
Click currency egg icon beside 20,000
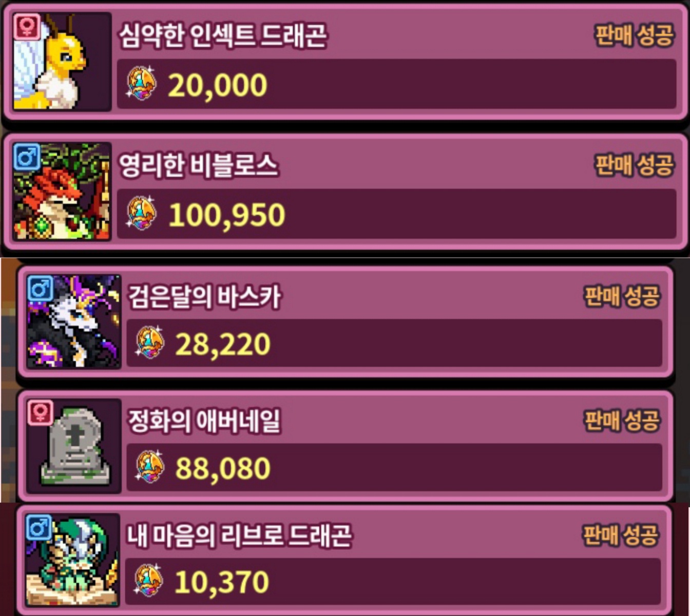pyautogui.click(x=142, y=83)
